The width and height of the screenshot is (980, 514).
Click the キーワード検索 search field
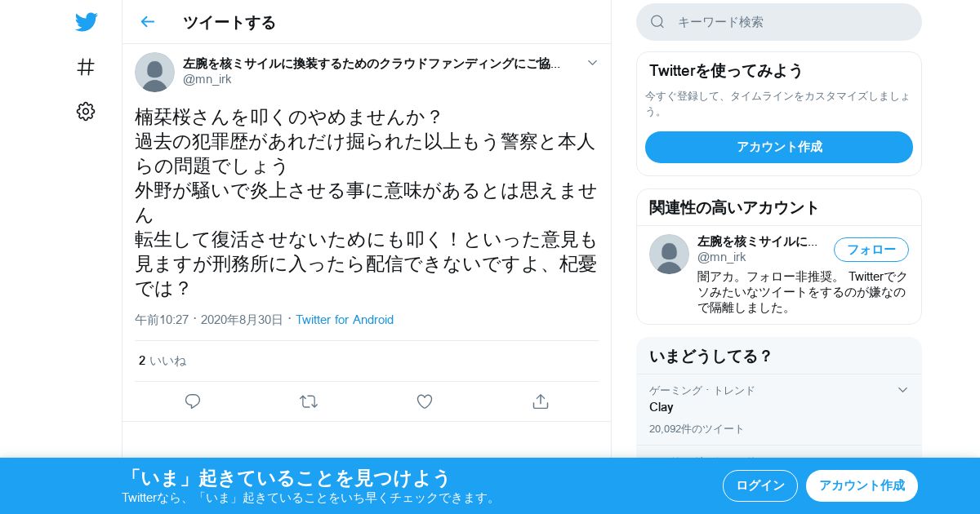click(x=779, y=22)
